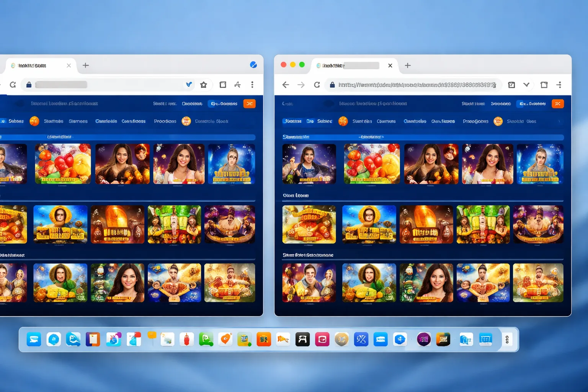Open the black app icon in the dock

click(302, 339)
